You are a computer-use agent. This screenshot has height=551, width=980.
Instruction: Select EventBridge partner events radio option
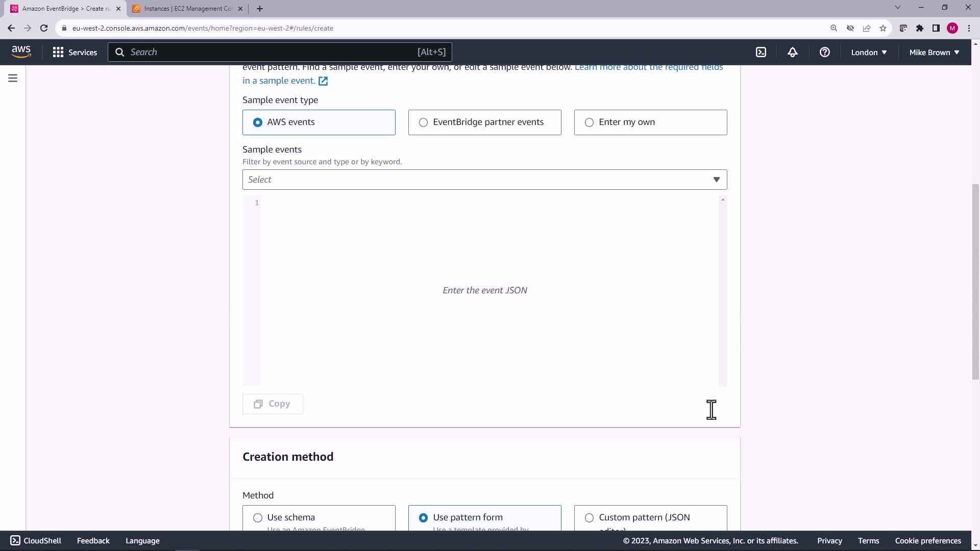pyautogui.click(x=423, y=122)
